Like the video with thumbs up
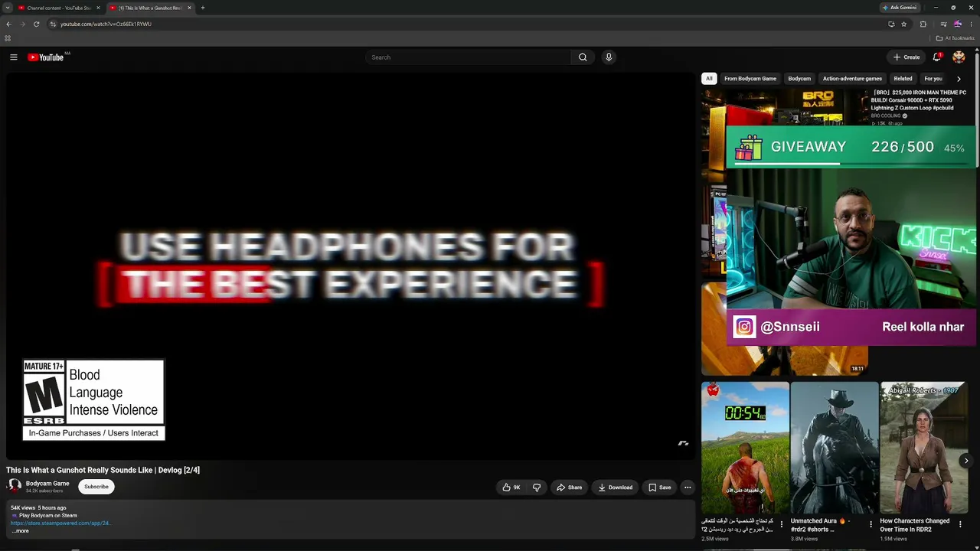 [511, 487]
